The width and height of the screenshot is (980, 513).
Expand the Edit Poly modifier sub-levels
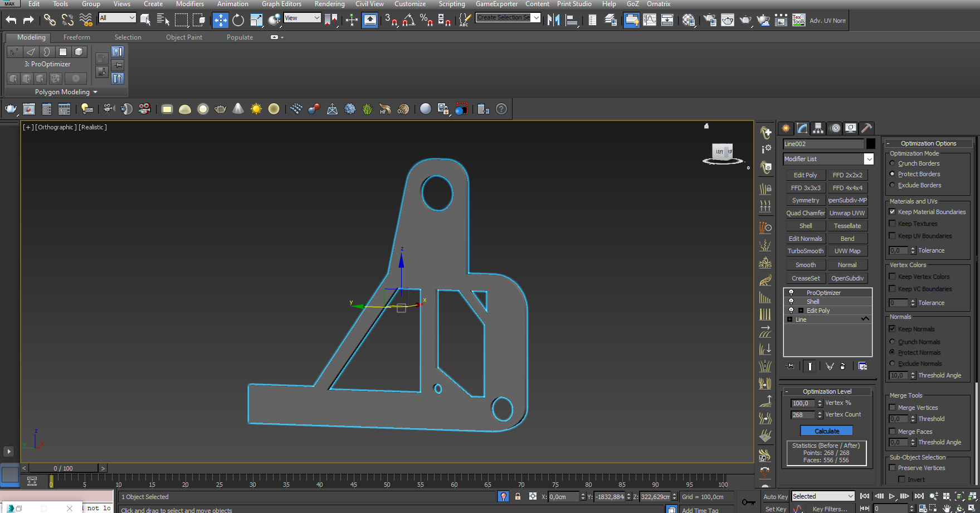[801, 311]
